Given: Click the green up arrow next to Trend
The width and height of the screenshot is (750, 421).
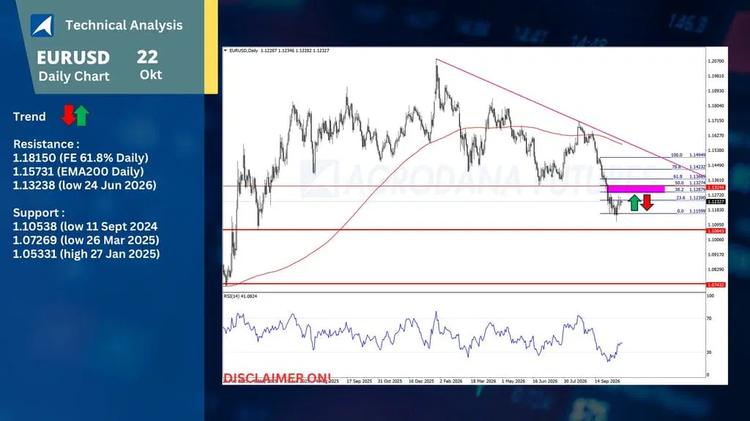Looking at the screenshot, I should click(x=82, y=116).
